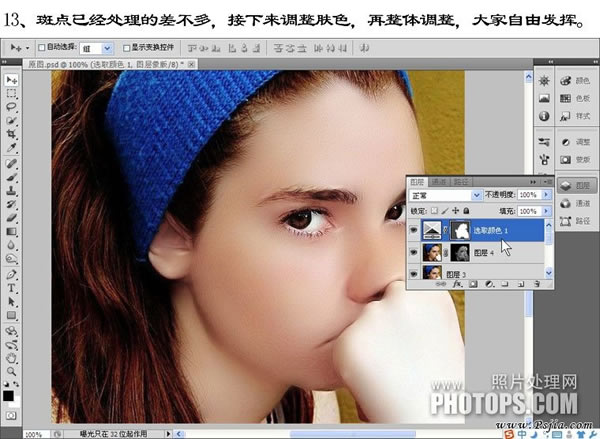This screenshot has width=600, height=439.
Task: Select the Pen tool
Action: click(11, 274)
